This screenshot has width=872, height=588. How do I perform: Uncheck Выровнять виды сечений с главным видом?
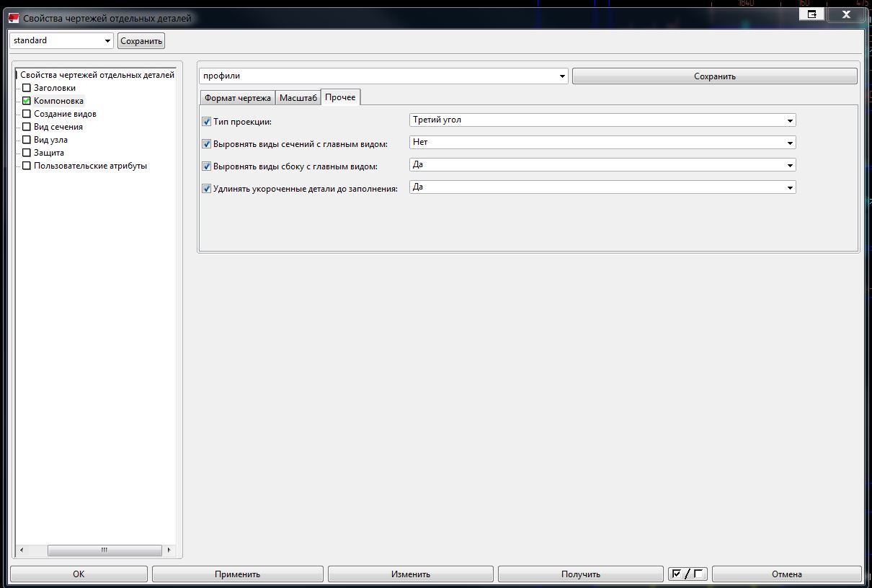click(206, 144)
